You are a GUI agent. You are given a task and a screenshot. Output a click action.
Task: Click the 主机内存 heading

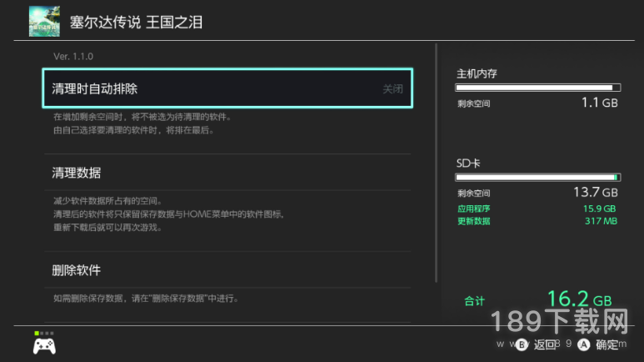coord(477,73)
